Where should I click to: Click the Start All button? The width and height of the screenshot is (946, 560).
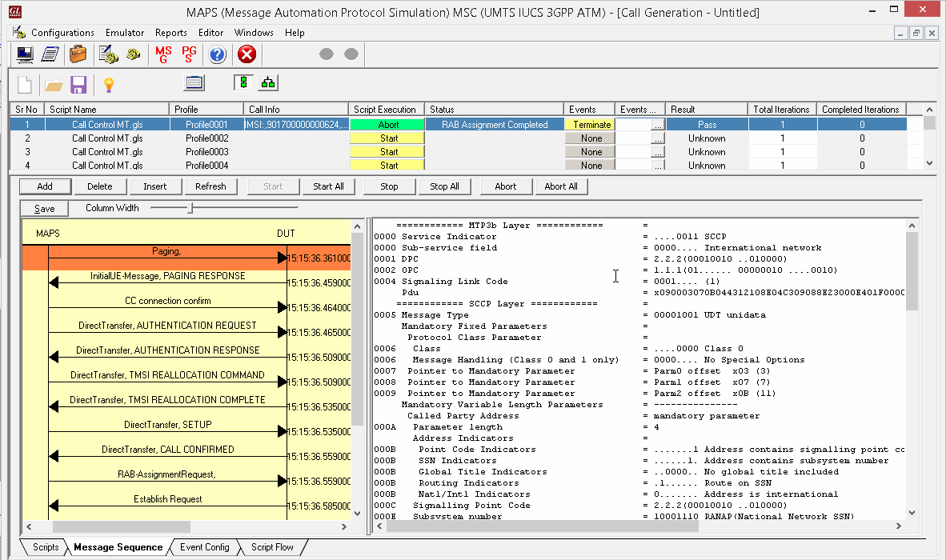tap(328, 186)
